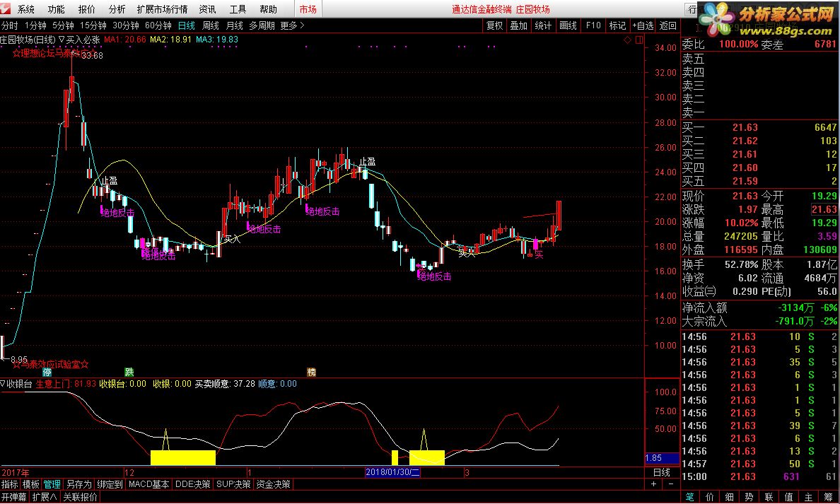Switch to 细 detail tab
840x504 pixels.
tap(729, 497)
